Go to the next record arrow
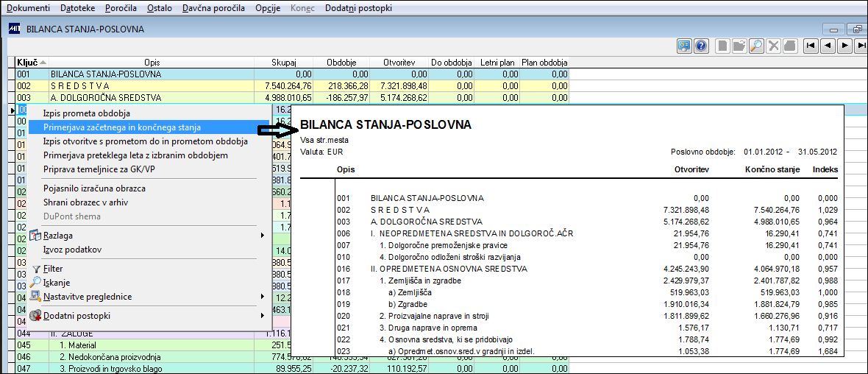Viewport: 868px width, 374px height. [844, 46]
